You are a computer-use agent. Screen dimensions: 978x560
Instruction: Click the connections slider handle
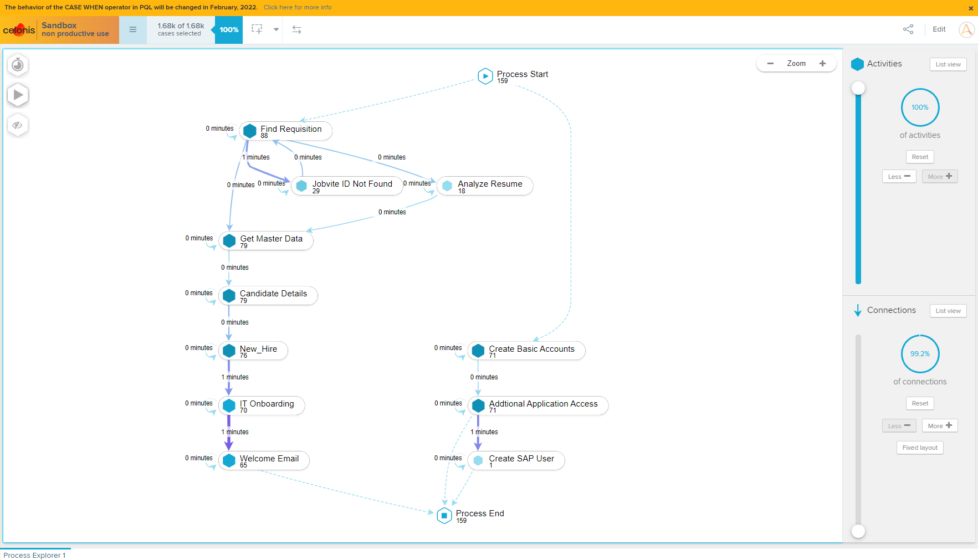[x=858, y=531]
